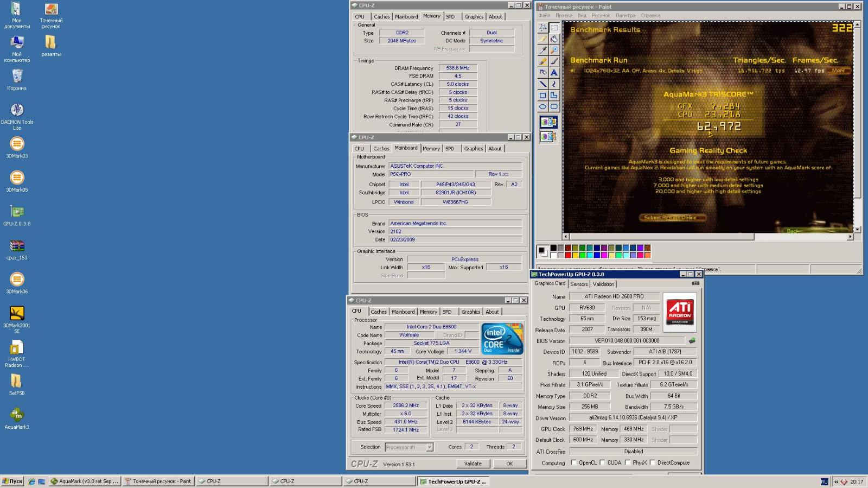Image resolution: width=868 pixels, height=488 pixels.
Task: Select the Корзина recycle bin icon
Action: [x=17, y=79]
